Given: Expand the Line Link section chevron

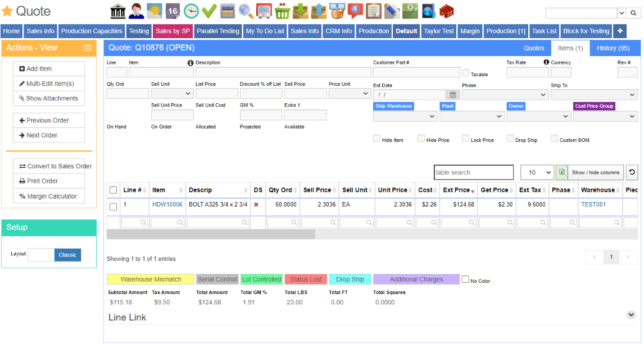Looking at the screenshot, I should coord(631,315).
